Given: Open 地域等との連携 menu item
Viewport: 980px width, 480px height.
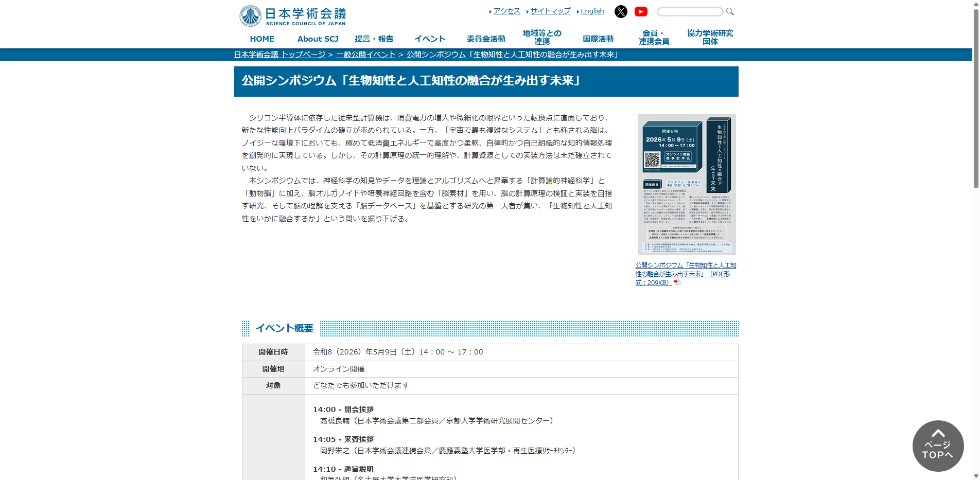Looking at the screenshot, I should coord(542,37).
